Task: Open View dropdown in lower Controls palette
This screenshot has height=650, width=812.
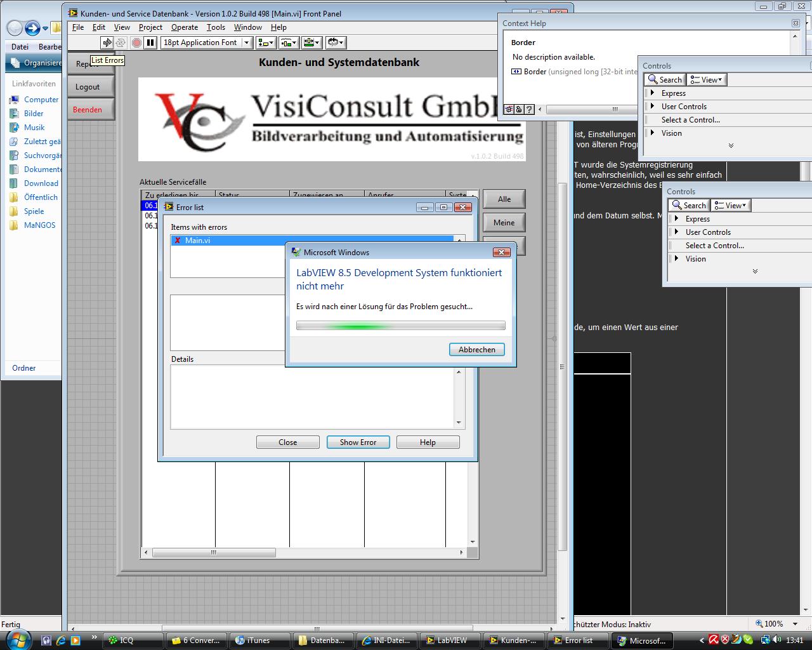Action: [730, 206]
